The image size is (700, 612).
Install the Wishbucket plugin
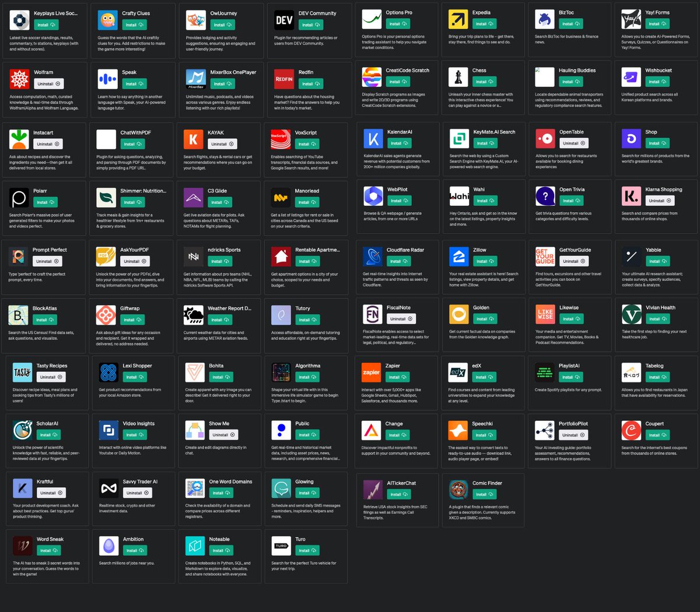pos(657,82)
